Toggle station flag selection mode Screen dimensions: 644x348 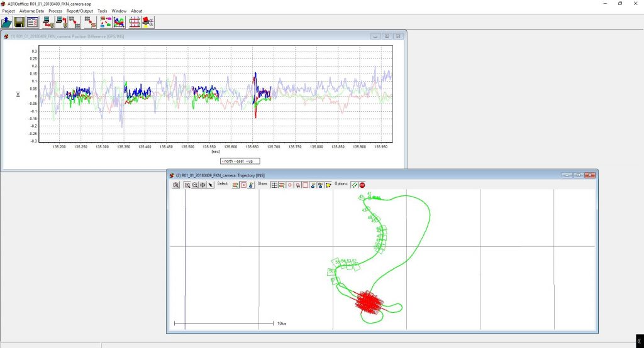pyautogui.click(x=251, y=185)
